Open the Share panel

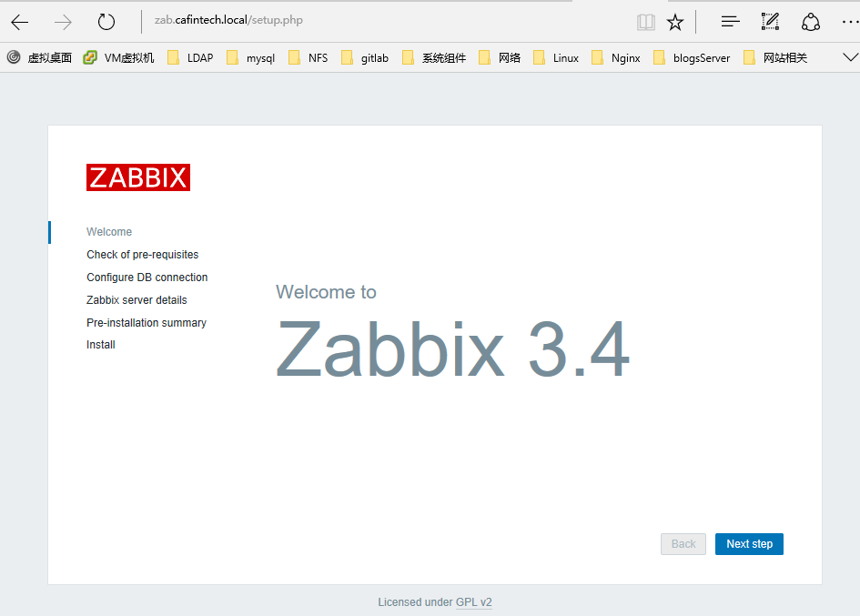pyautogui.click(x=811, y=20)
